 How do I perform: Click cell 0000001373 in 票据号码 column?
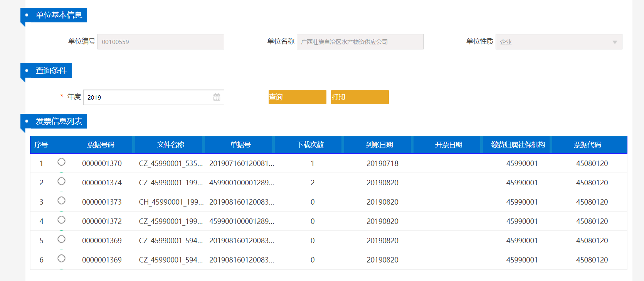point(102,202)
